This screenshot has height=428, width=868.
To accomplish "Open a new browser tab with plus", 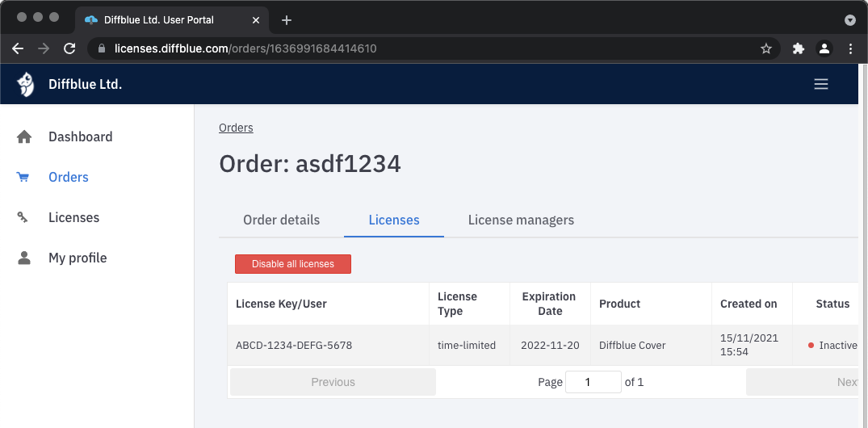I will click(x=286, y=19).
